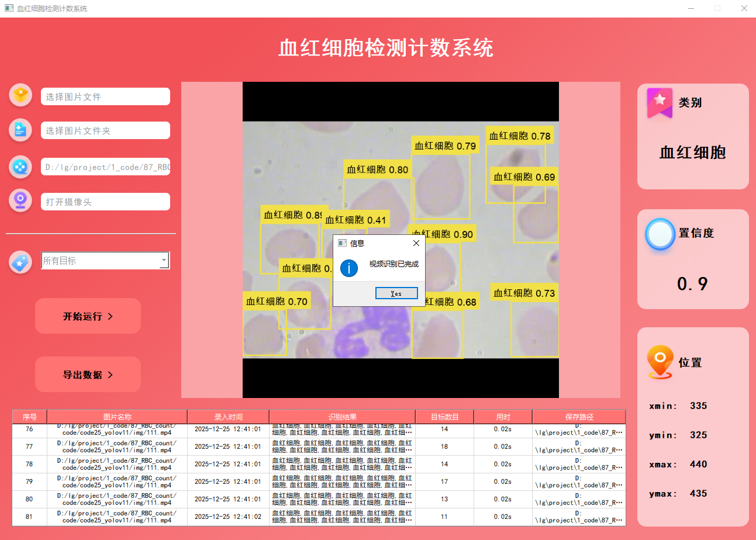Open the 所有目标 dropdown
This screenshot has height=540, width=756.
click(105, 261)
